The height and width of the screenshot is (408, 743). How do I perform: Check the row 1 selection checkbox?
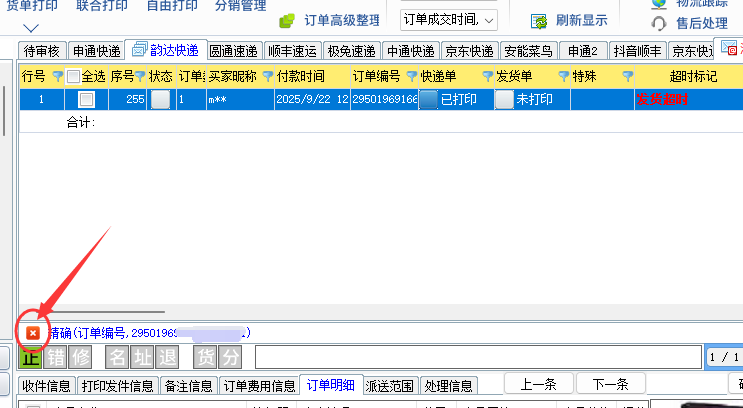click(87, 99)
